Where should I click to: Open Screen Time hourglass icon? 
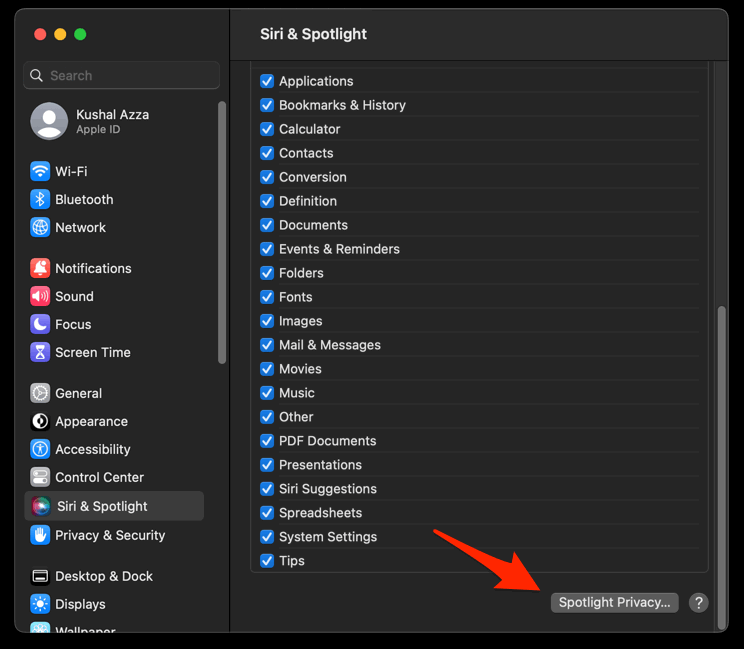click(x=40, y=352)
